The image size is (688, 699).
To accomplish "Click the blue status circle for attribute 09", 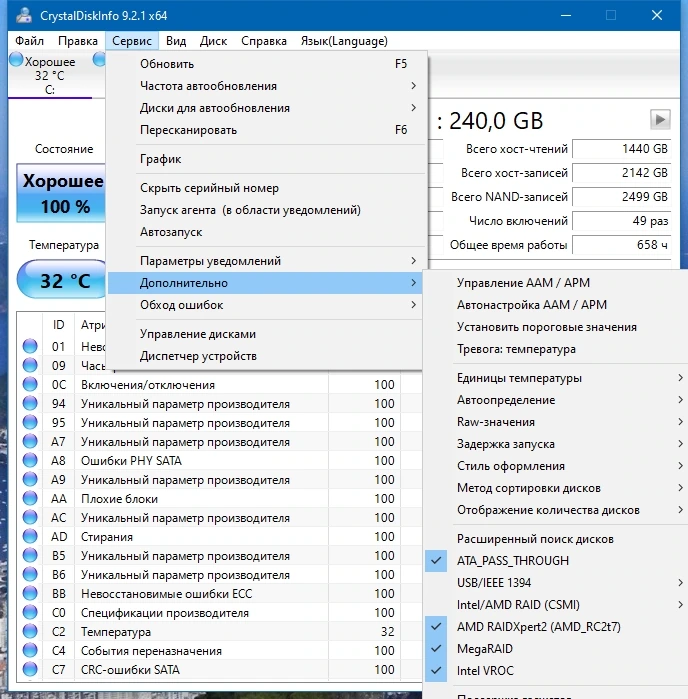I will 30,365.
